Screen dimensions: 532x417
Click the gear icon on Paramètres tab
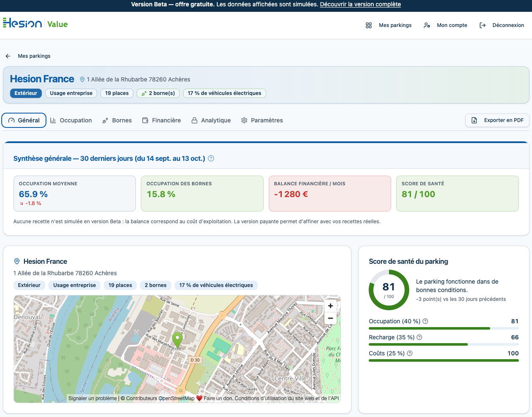click(244, 120)
